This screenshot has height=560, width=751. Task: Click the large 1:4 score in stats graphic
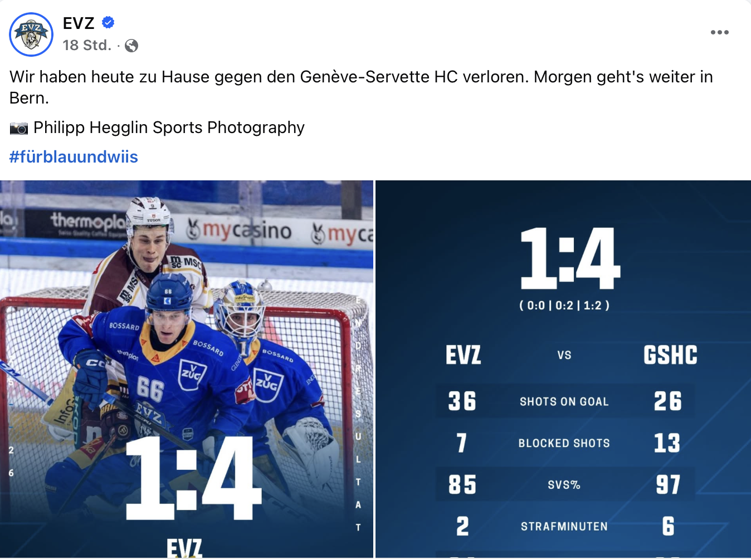[x=569, y=258]
